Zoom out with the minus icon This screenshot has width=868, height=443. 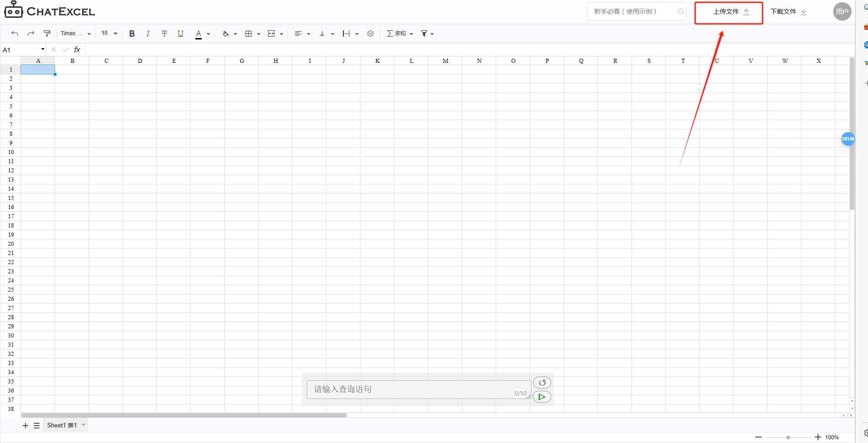758,437
